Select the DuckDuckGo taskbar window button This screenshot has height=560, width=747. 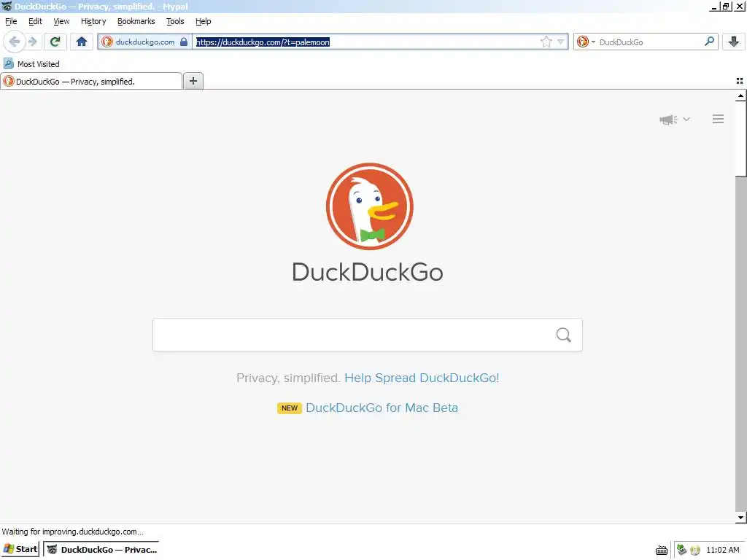[101, 550]
